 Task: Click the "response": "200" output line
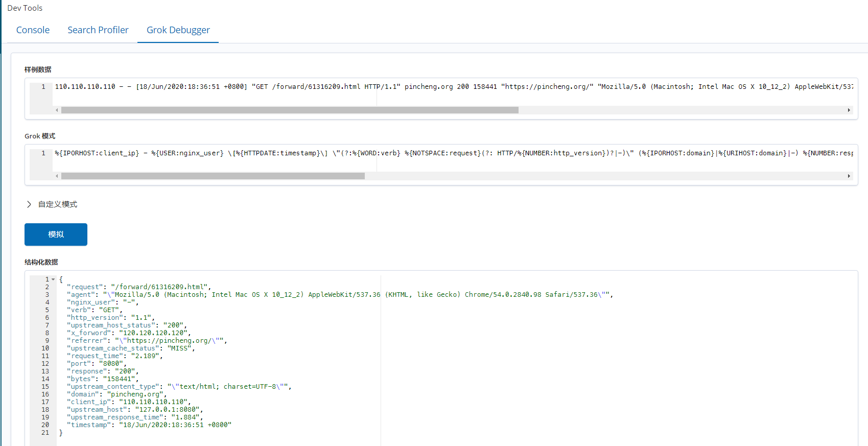pyautogui.click(x=103, y=371)
